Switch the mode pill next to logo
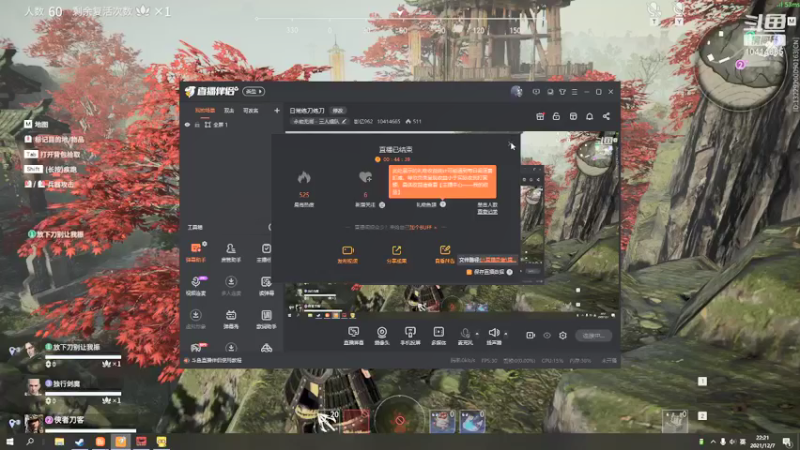Image resolution: width=800 pixels, height=450 pixels. [x=253, y=91]
